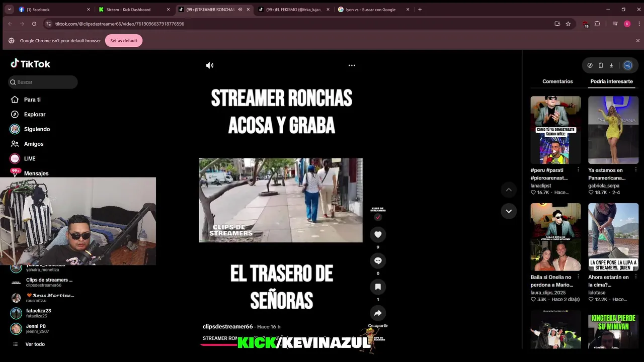Mute the TikTok tab audio icon
Image resolution: width=644 pixels, height=362 pixels.
click(x=240, y=10)
